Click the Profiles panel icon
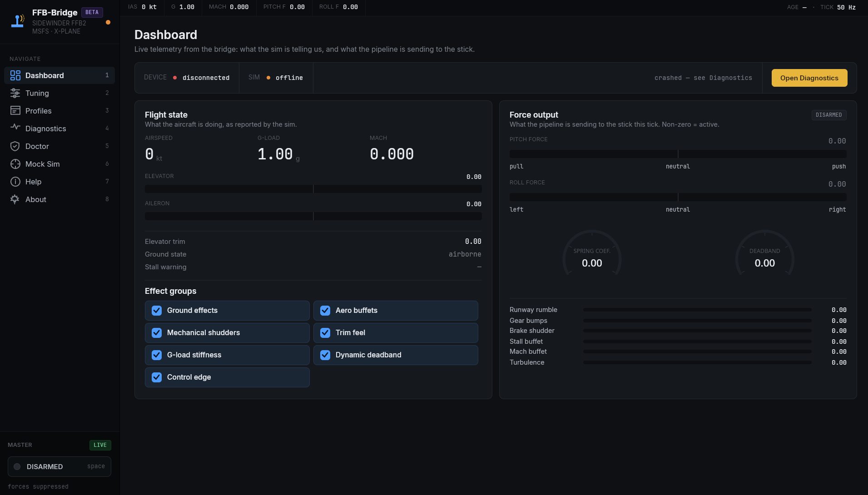The image size is (868, 495). tap(15, 111)
